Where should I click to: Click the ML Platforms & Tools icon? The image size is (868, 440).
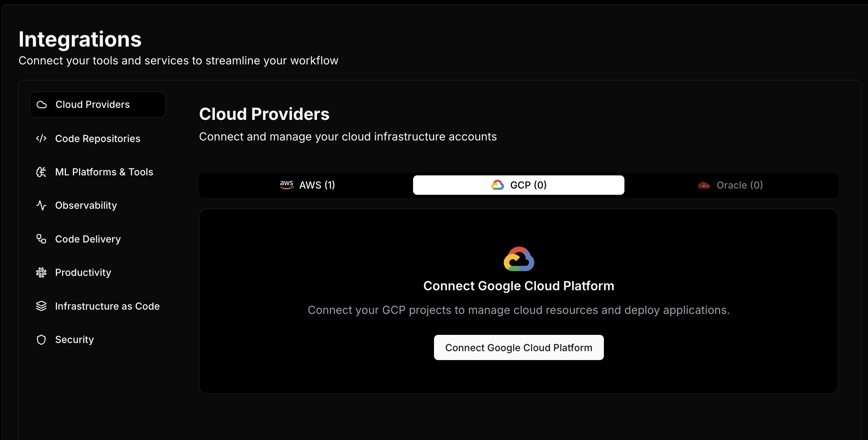tap(41, 171)
